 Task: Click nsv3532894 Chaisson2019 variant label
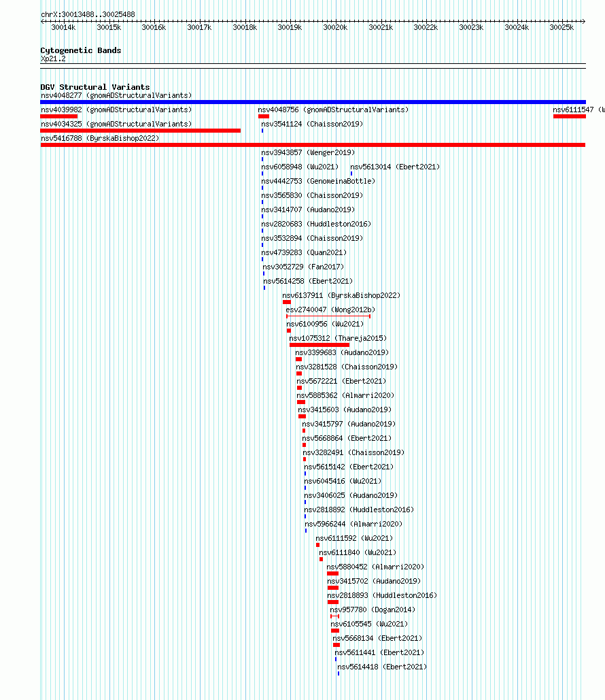(x=312, y=238)
